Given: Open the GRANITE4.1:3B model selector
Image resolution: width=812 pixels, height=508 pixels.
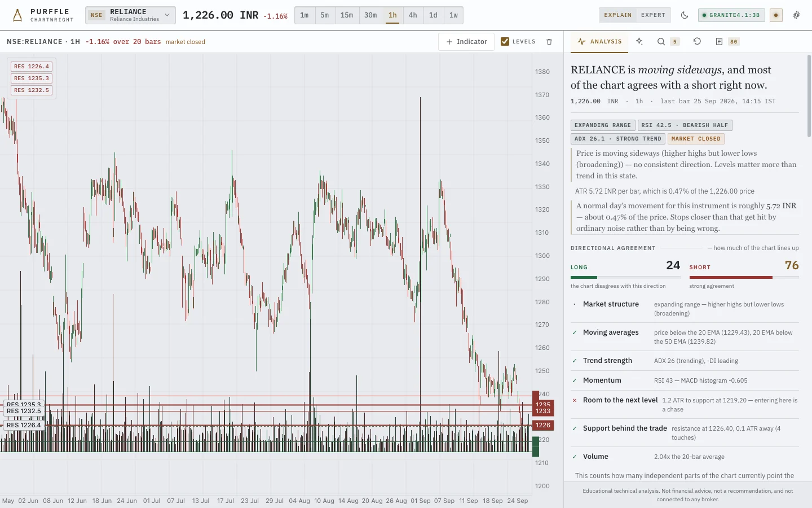Looking at the screenshot, I should [x=731, y=15].
